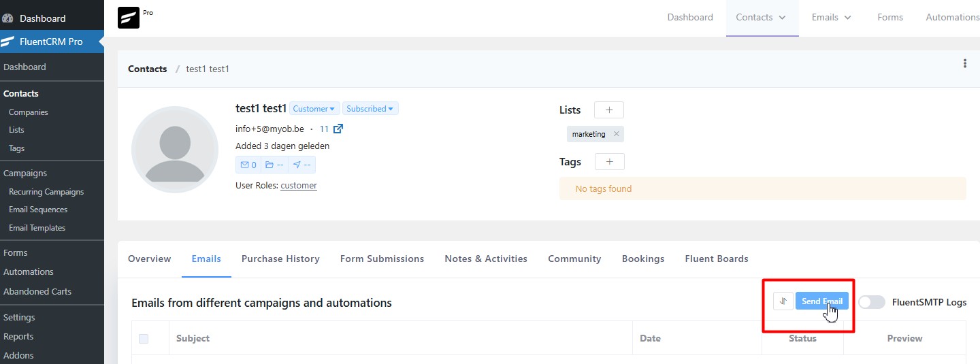Open the Notes & Activities tab
The height and width of the screenshot is (364, 980).
click(x=485, y=259)
